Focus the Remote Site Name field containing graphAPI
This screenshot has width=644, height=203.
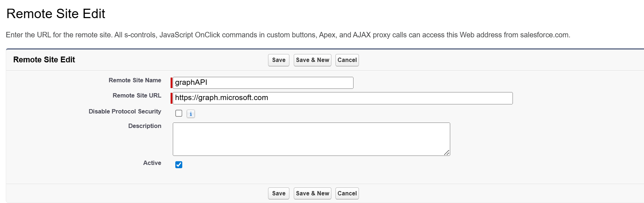(263, 83)
